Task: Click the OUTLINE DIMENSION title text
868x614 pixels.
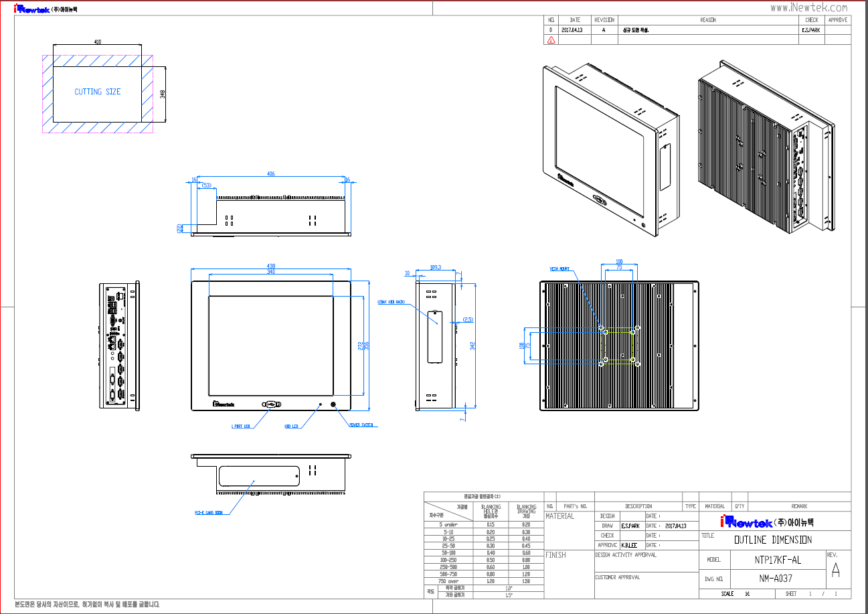Action: click(773, 540)
